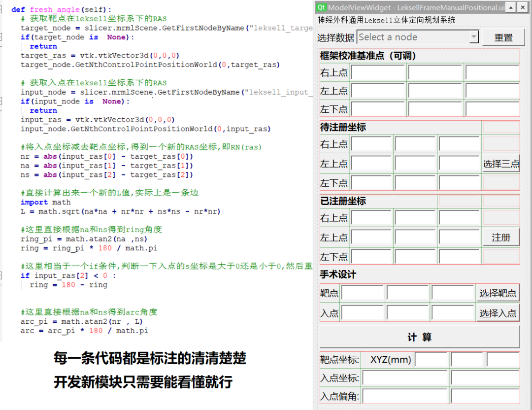Open the 'Select a node' dropdown

click(418, 37)
